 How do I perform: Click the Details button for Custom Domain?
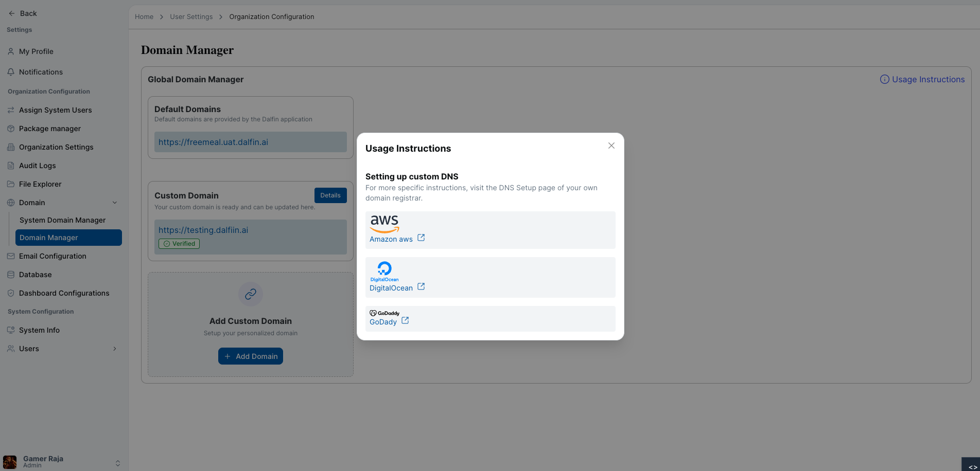point(330,195)
